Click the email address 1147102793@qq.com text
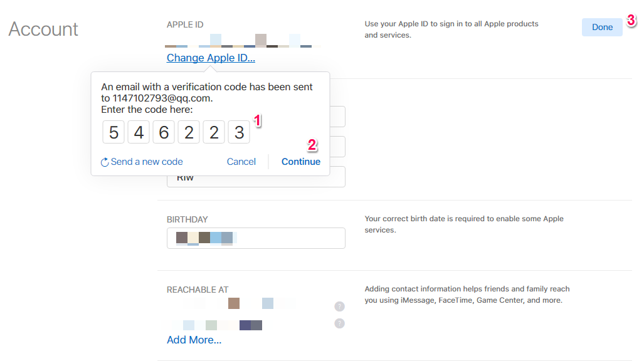The image size is (644, 361). 162,98
